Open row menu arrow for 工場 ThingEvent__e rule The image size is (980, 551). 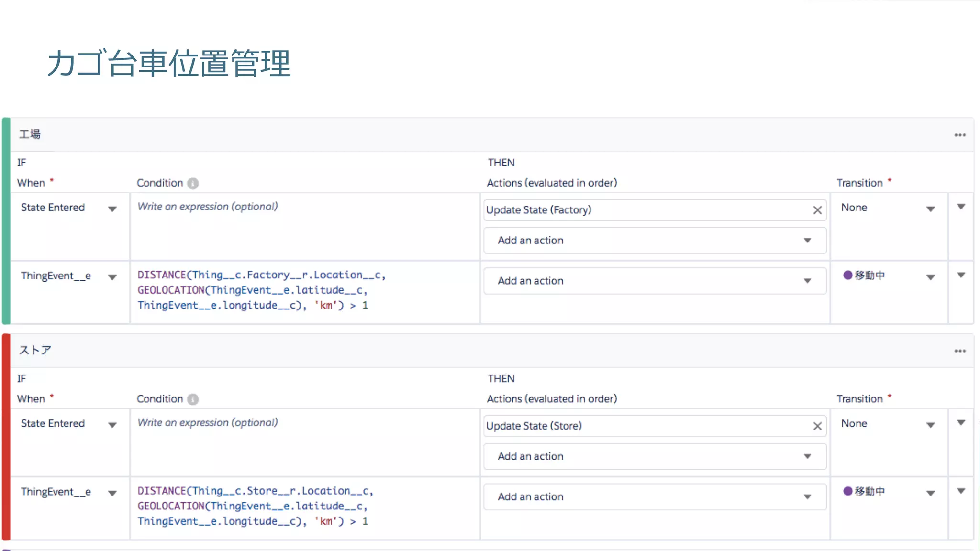coord(961,275)
